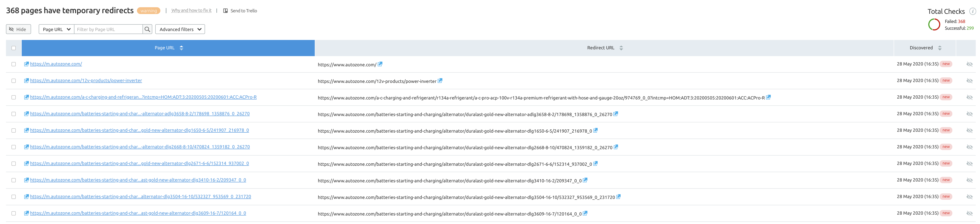Open the https://m.autozone.com/ page link

click(56, 64)
